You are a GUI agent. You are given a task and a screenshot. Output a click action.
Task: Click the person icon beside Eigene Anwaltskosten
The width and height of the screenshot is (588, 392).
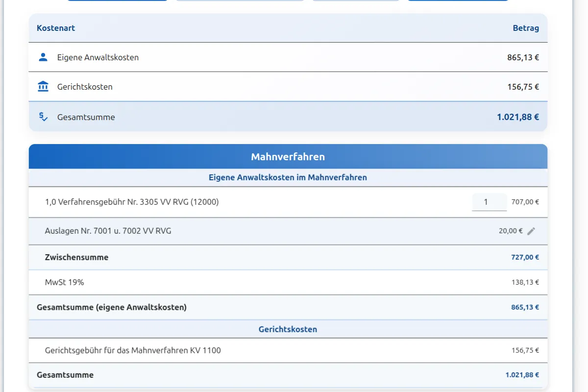(x=43, y=57)
